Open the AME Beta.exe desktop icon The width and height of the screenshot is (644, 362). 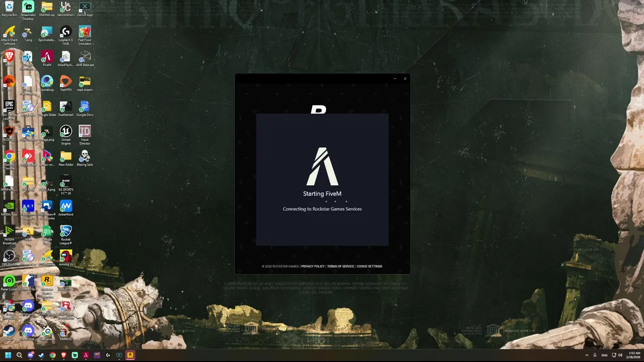[85, 59]
